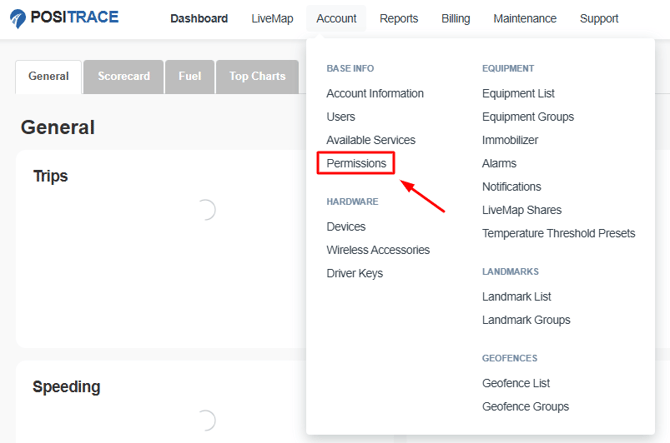Click the Positrace logo icon

[x=18, y=18]
